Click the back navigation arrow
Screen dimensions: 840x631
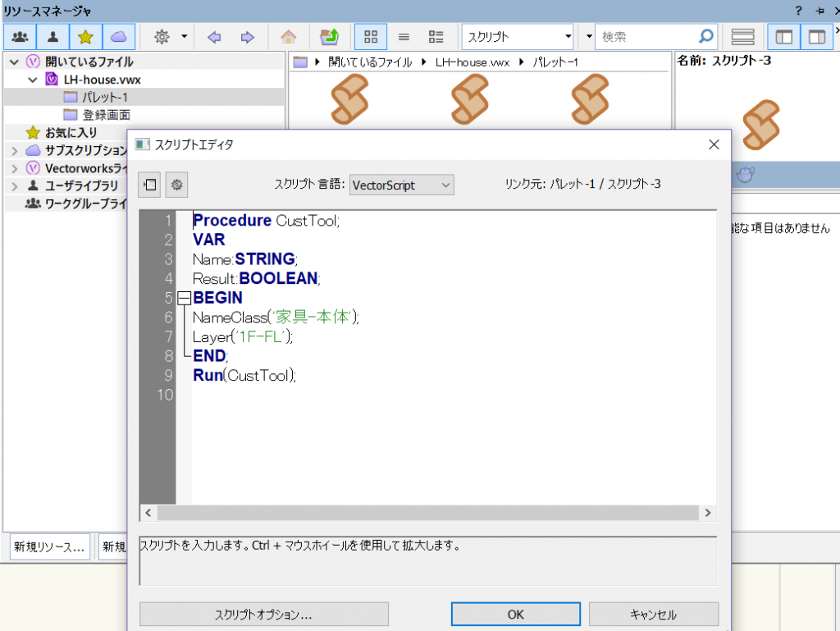pyautogui.click(x=215, y=37)
